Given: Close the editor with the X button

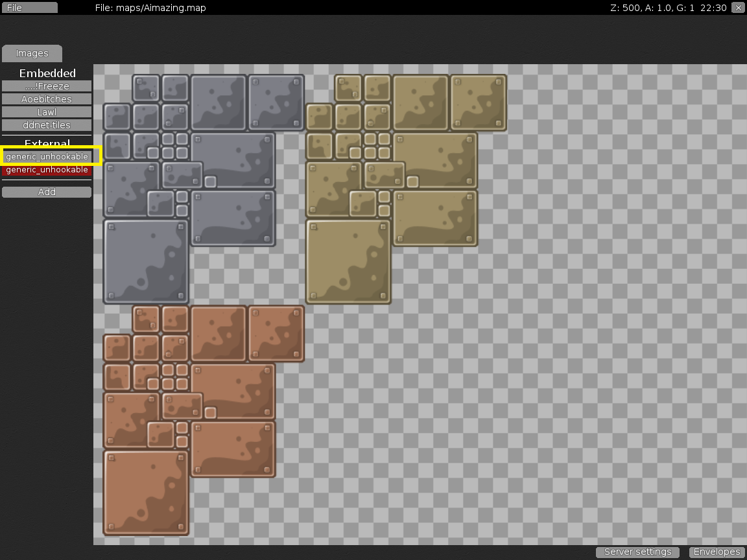Looking at the screenshot, I should pos(738,8).
